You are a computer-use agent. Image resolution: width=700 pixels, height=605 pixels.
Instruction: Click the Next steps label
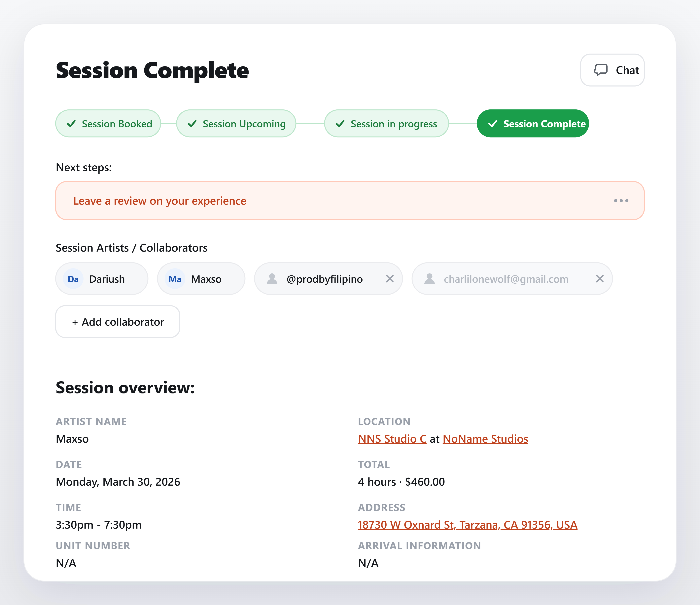tap(84, 167)
